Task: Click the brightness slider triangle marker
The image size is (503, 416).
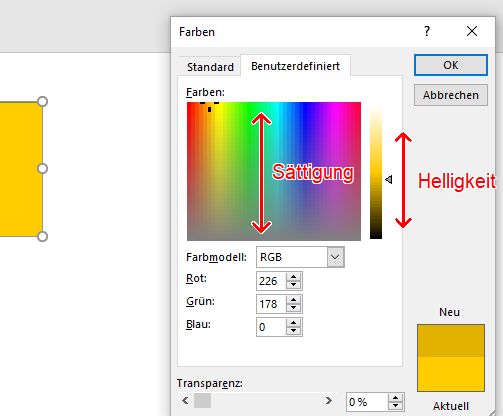Action: (x=389, y=180)
